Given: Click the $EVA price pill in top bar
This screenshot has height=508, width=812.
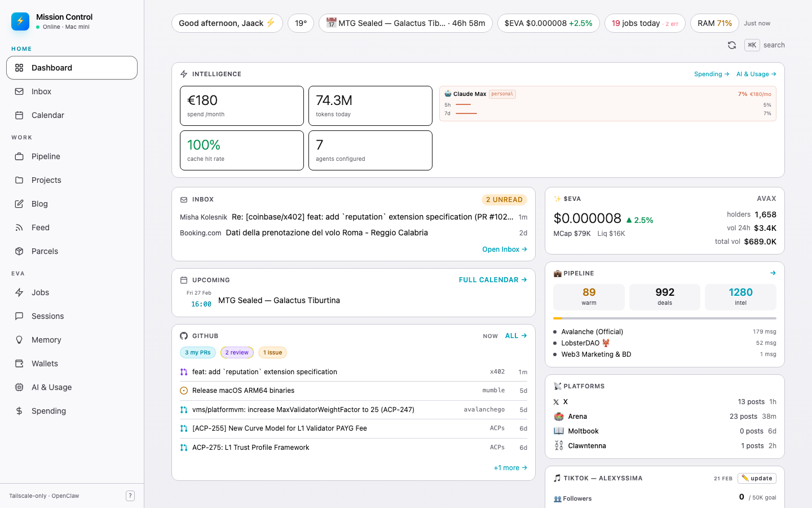Looking at the screenshot, I should tap(548, 23).
